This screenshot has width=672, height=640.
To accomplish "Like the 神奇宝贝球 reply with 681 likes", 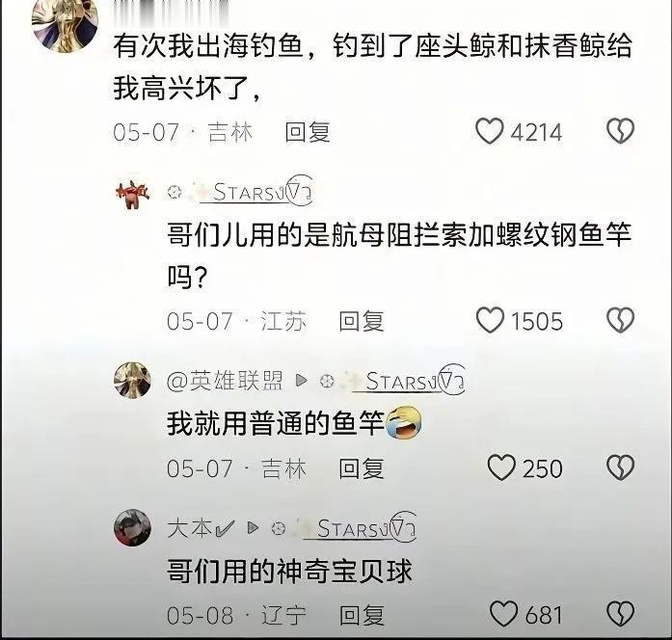I will (503, 614).
